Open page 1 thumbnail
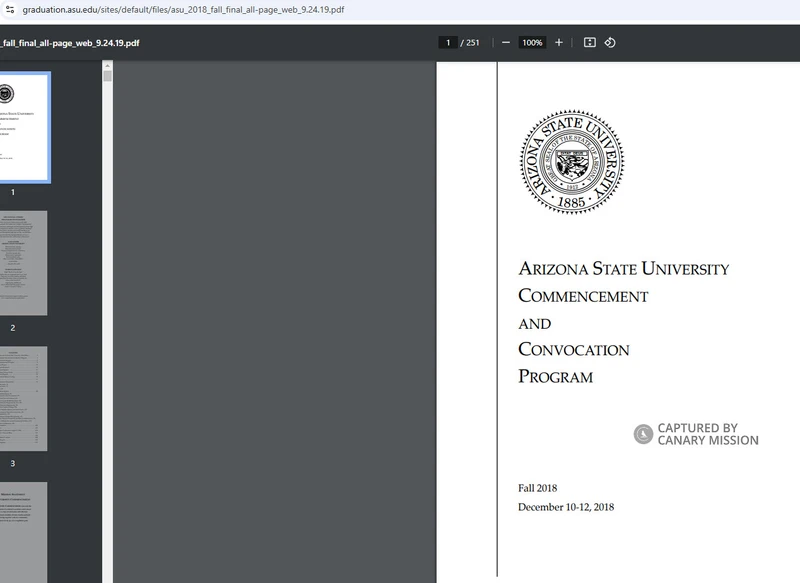The image size is (800, 583). click(x=24, y=127)
